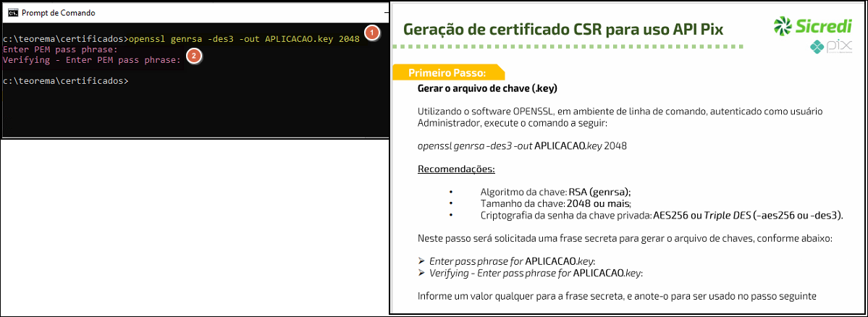Click the openssl genrsa command in the terminal
The width and height of the screenshot is (868, 317).
(x=244, y=39)
